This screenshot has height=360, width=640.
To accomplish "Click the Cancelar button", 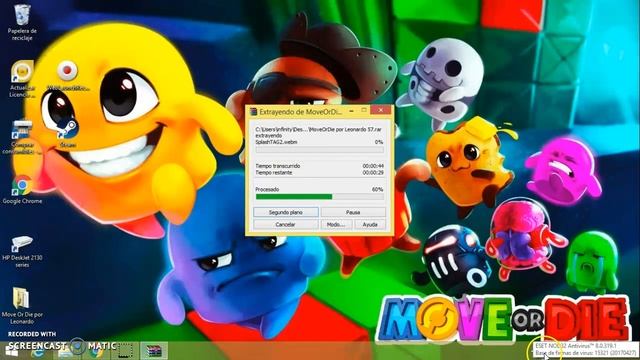I will point(286,224).
